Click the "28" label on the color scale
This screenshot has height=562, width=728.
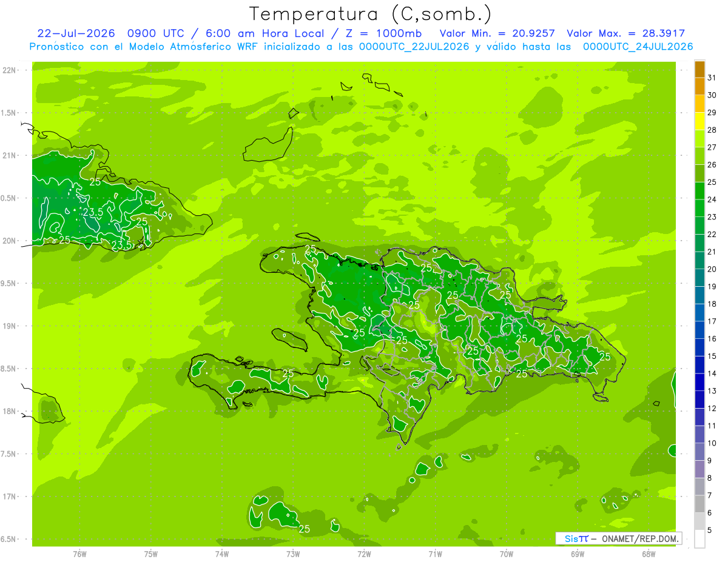click(712, 130)
